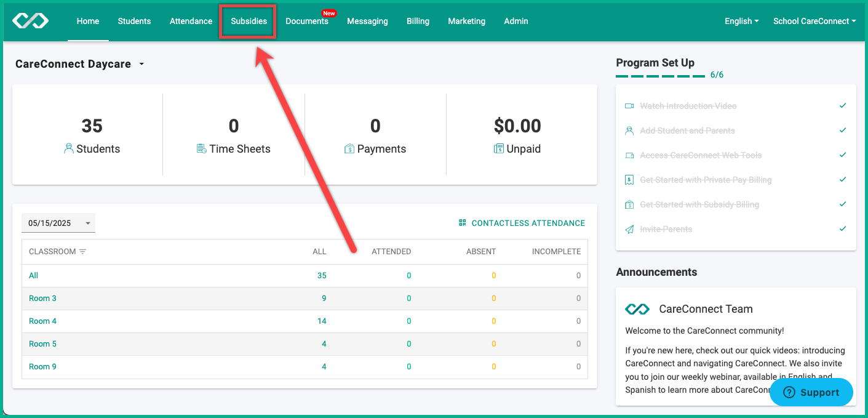Open Room 9 classroom link

42,367
